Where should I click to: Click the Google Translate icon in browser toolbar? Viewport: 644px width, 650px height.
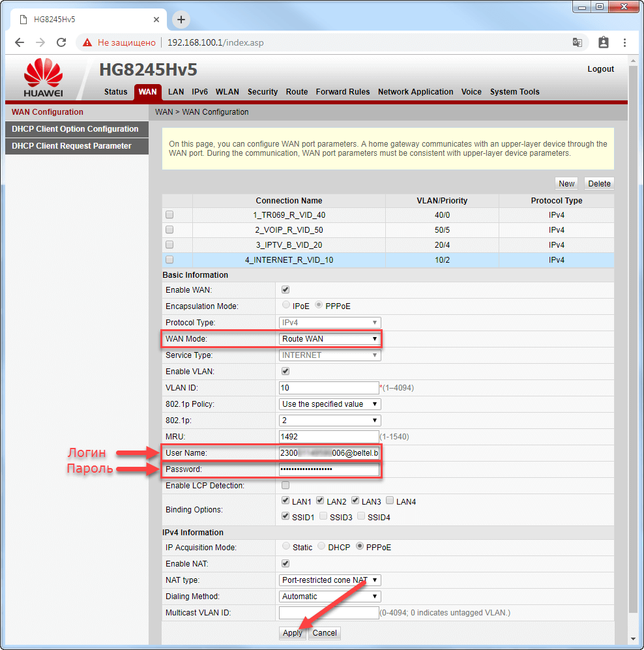(x=578, y=42)
